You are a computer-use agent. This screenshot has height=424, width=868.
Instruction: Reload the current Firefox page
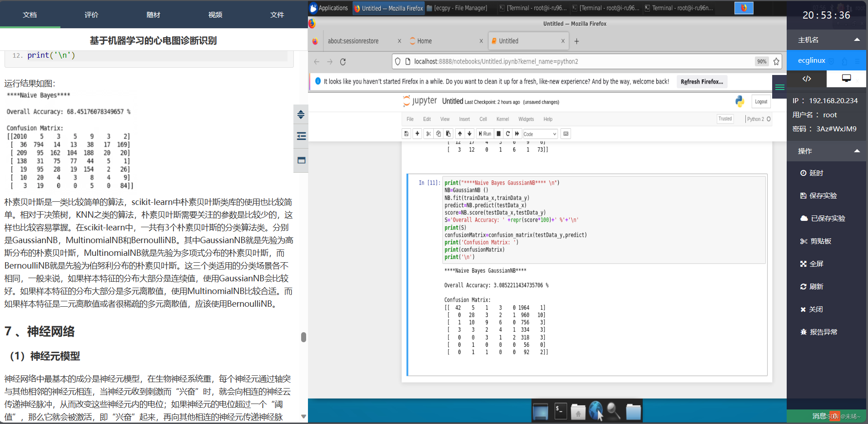pos(343,62)
